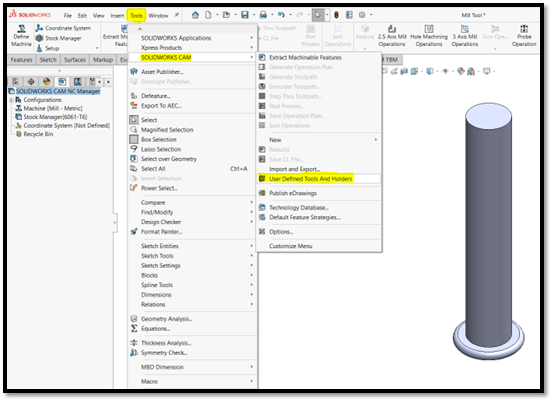Open Geometry Analysis from the menu
The height and width of the screenshot is (402, 553).
pos(192,319)
